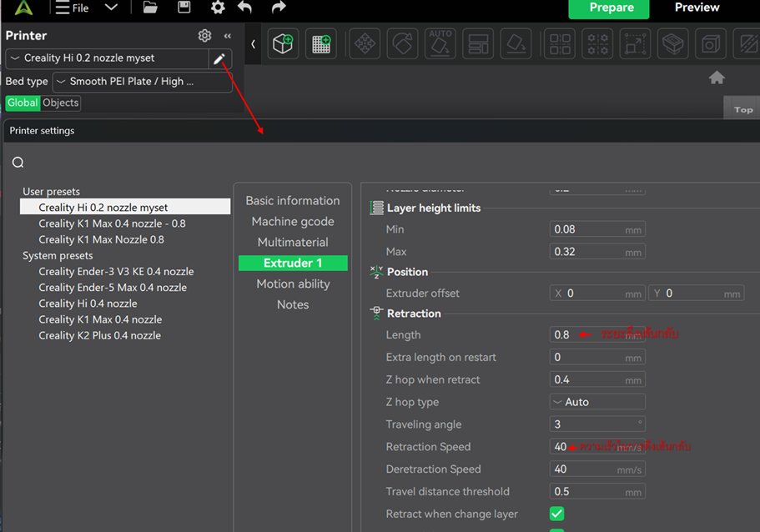The height and width of the screenshot is (532, 760).
Task: Click the Redo arrow icon
Action: pos(279,8)
